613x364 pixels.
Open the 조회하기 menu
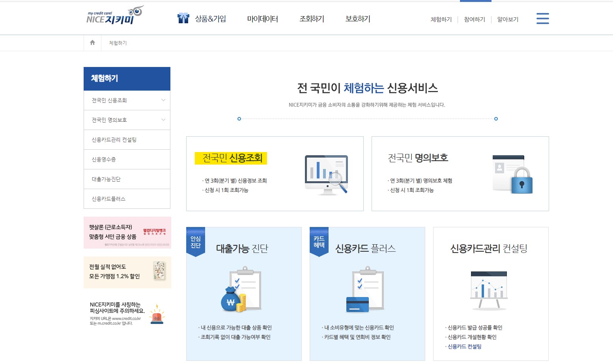pyautogui.click(x=312, y=19)
